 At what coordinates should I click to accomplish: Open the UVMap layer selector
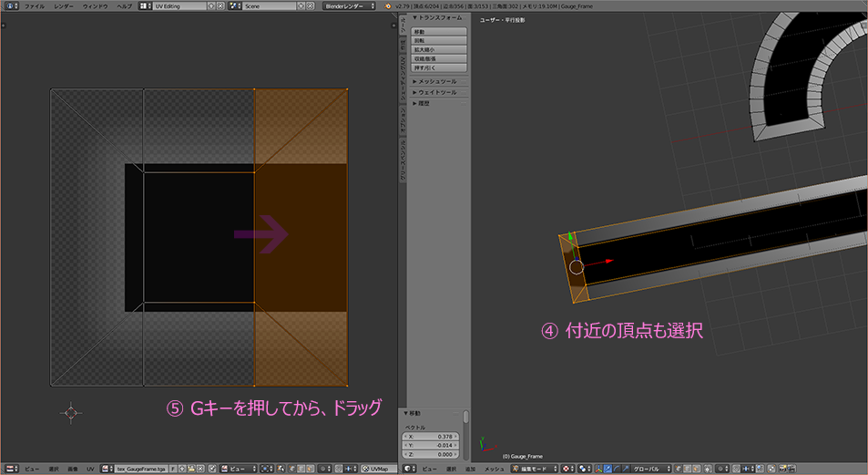[379, 469]
